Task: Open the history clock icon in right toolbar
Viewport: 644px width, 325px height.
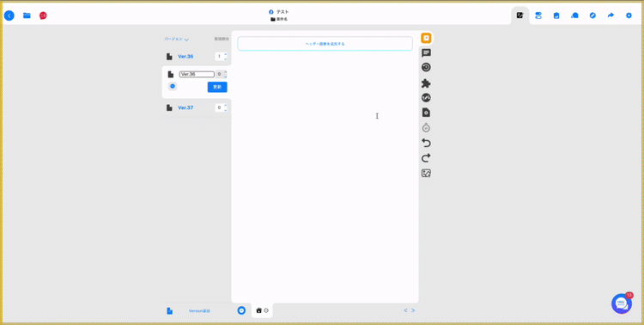Action: point(426,67)
